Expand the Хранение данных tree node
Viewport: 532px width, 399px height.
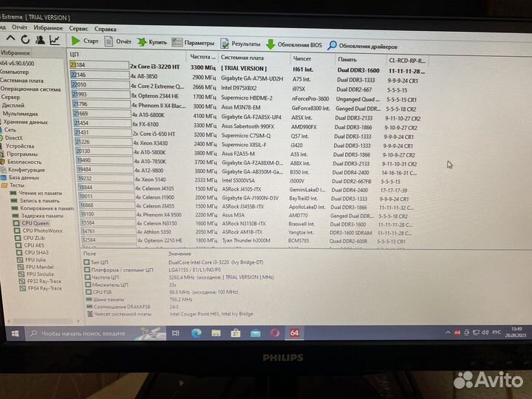(x=24, y=122)
